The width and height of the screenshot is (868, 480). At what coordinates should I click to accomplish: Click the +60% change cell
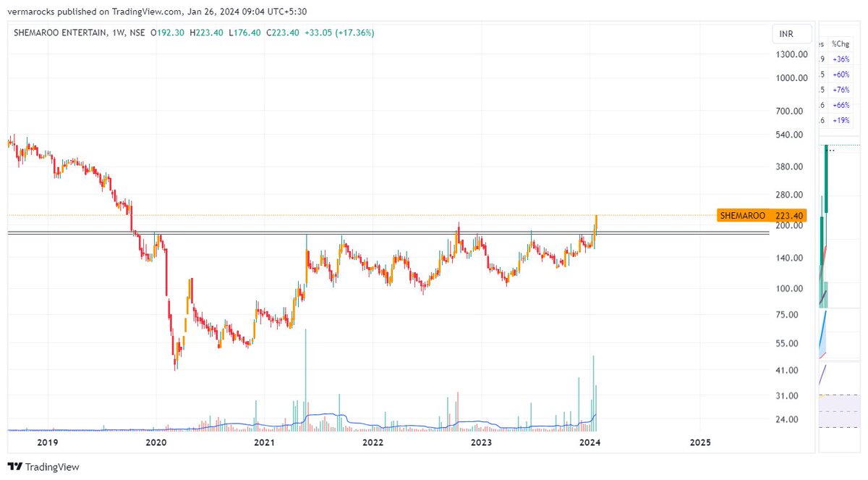tap(841, 75)
